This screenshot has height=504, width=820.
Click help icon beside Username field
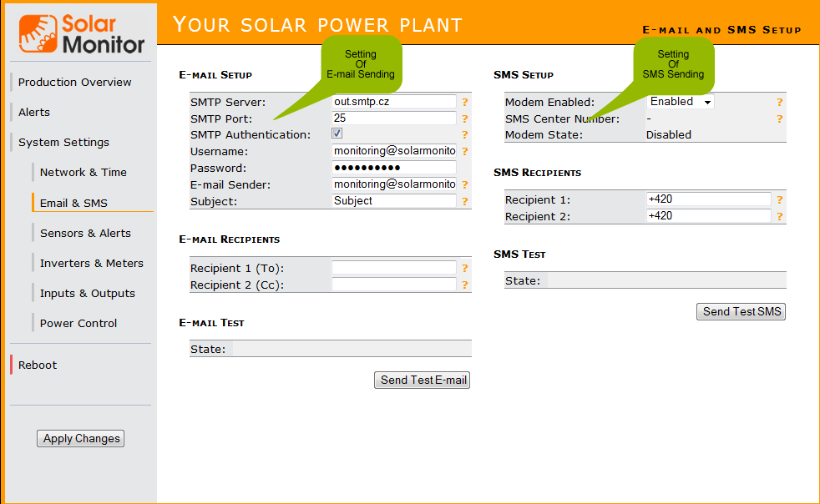465,152
